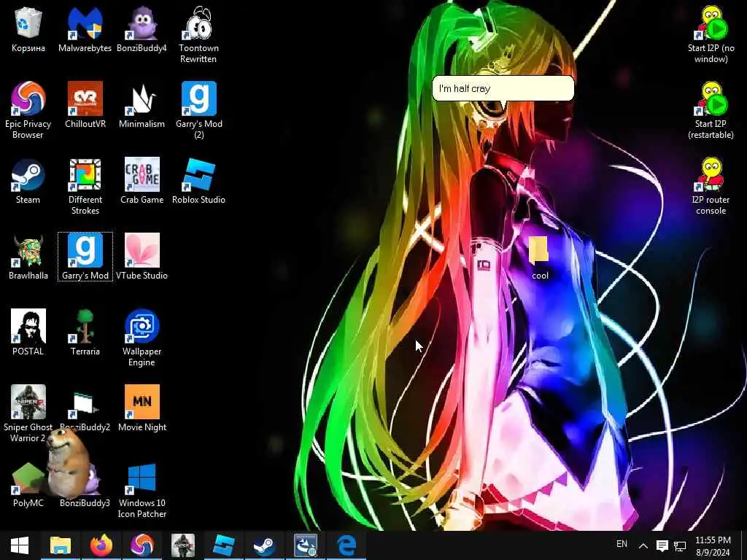Select the BonziBuddy3 desktop shortcut label
The width and height of the screenshot is (747, 560).
click(85, 503)
